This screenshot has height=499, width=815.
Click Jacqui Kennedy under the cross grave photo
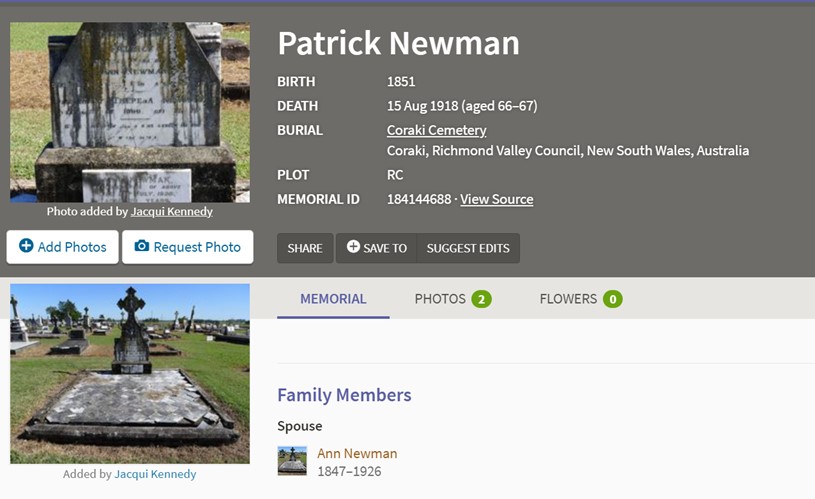coord(155,474)
